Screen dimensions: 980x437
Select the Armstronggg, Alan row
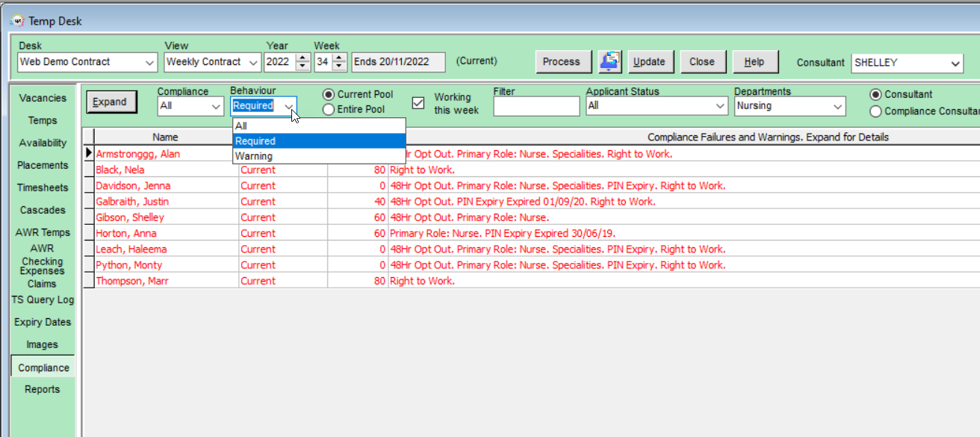530,154
